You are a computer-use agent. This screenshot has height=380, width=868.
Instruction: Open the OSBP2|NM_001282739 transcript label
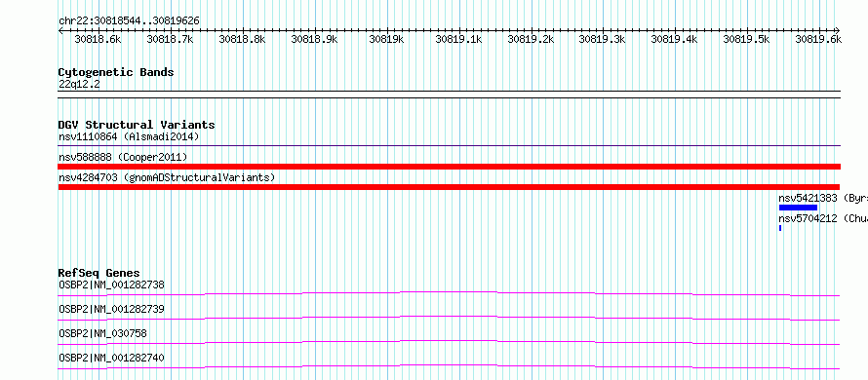coord(111,309)
